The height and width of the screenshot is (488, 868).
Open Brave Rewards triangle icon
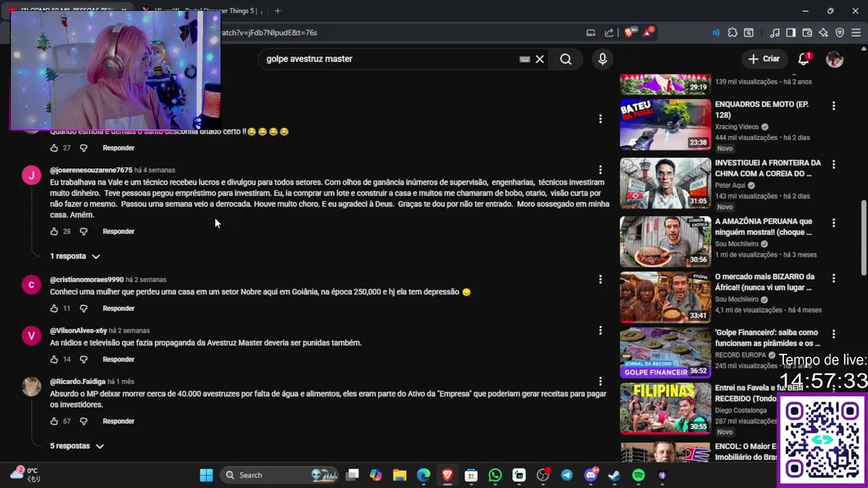click(647, 33)
